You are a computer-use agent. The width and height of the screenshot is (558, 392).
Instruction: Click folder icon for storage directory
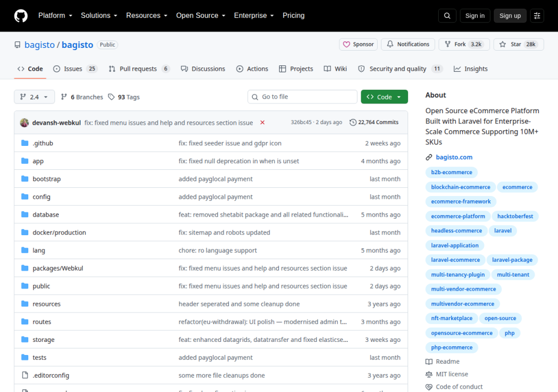point(25,339)
